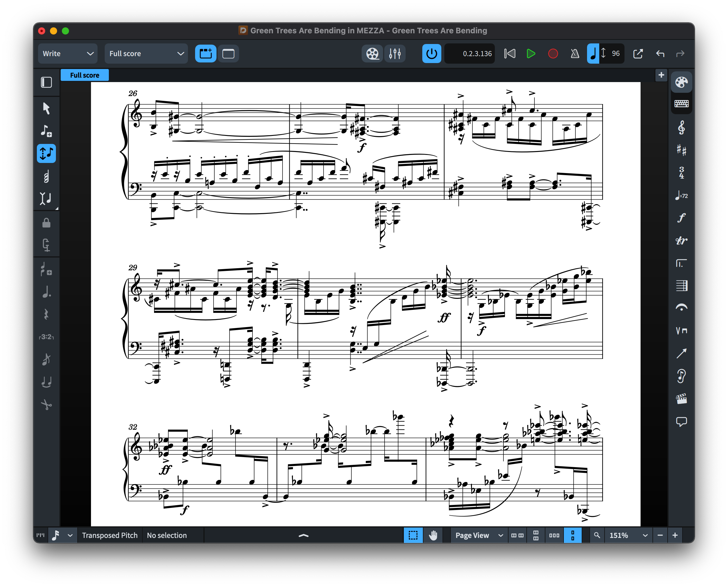This screenshot has height=587, width=728.
Task: Open the Tempo panel
Action: [681, 195]
